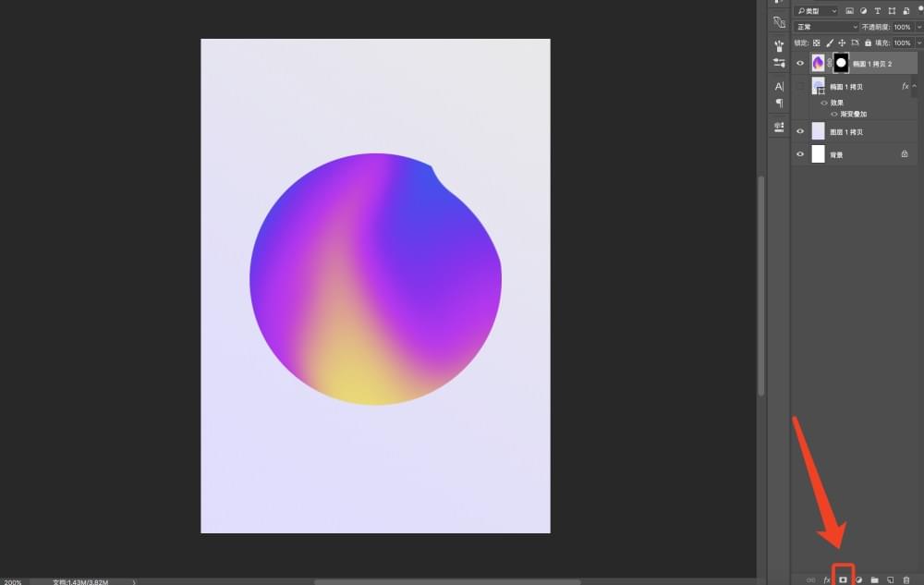This screenshot has width=924, height=585.
Task: Delete the selected layer via trash icon
Action: 906,579
